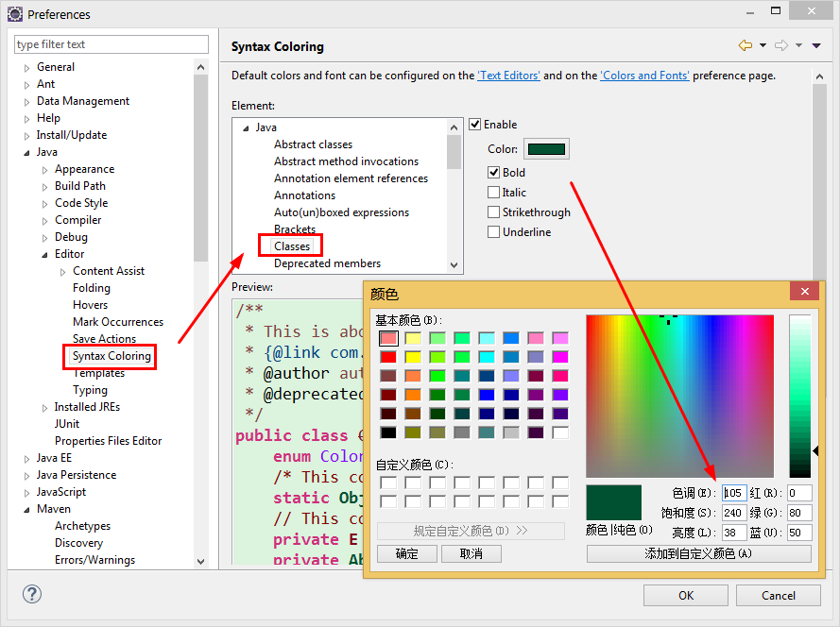The width and height of the screenshot is (840, 627).
Task: Click the 饱和度 saturation input field
Action: pos(734,513)
